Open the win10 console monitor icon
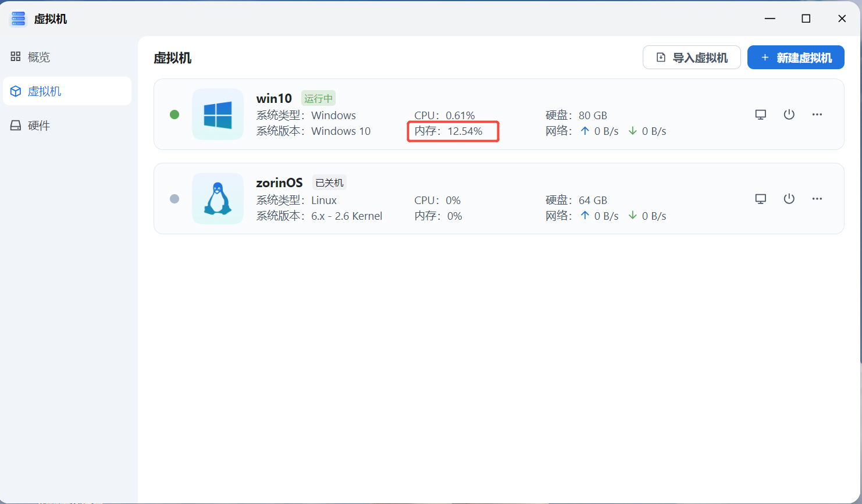 click(760, 115)
